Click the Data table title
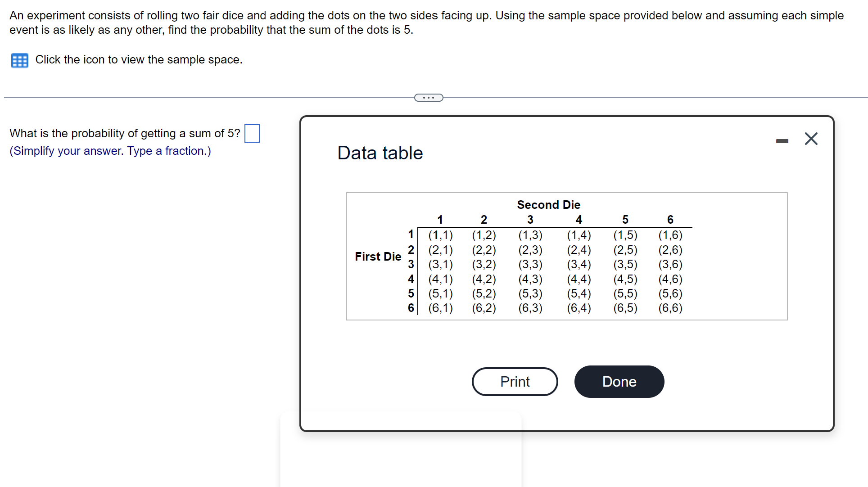Image resolution: width=868 pixels, height=487 pixels. [x=380, y=153]
